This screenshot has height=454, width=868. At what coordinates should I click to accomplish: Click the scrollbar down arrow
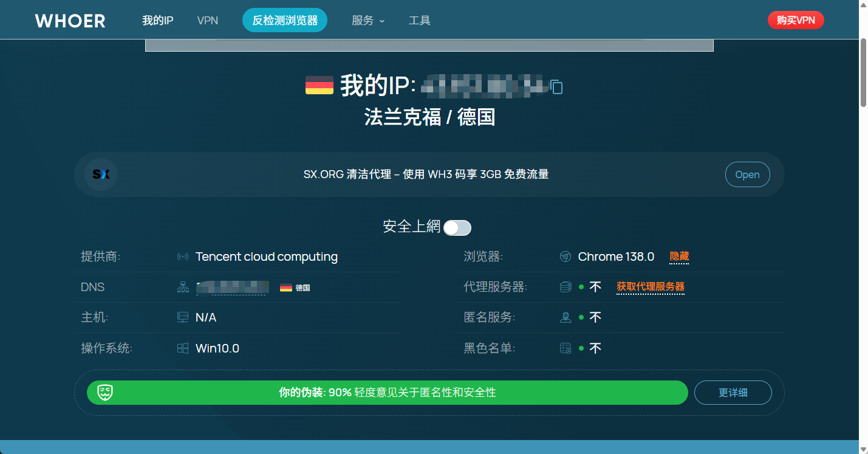[x=863, y=449]
